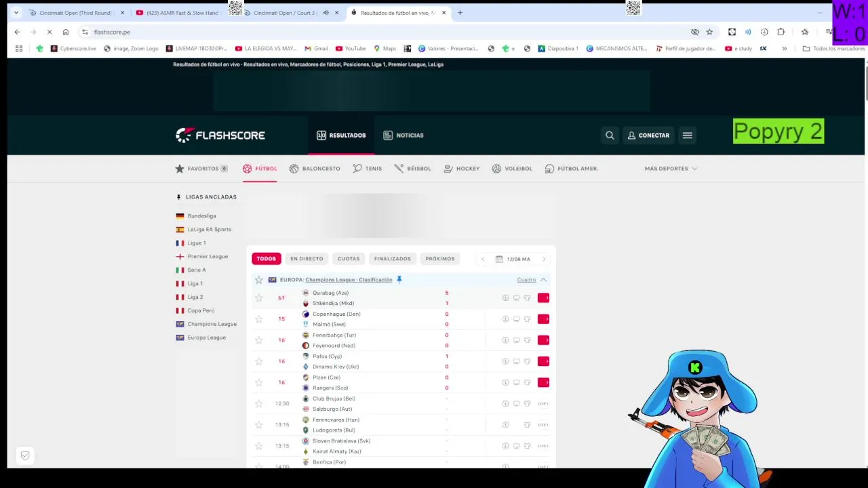
Task: Open the info icon for Pafos match
Action: click(505, 361)
